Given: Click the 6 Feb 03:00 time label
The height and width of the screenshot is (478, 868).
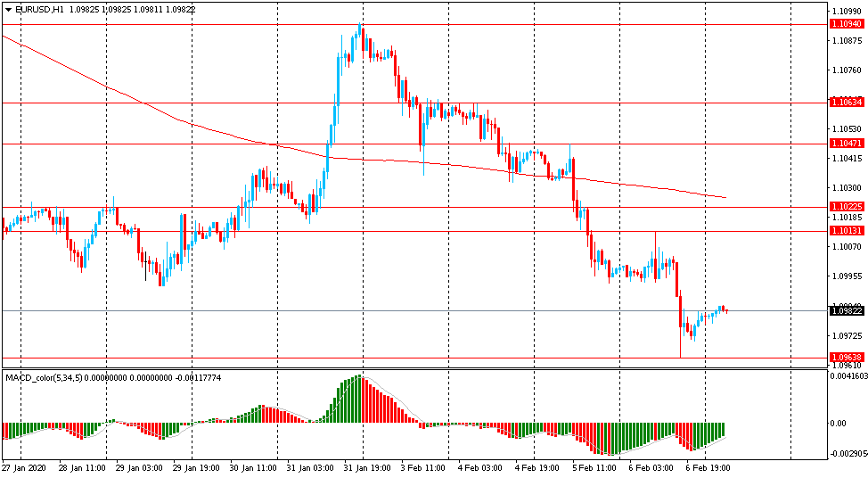Looking at the screenshot, I should tap(651, 468).
